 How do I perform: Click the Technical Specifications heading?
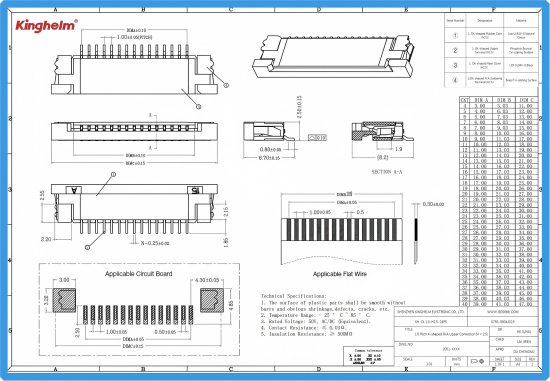[x=293, y=296]
